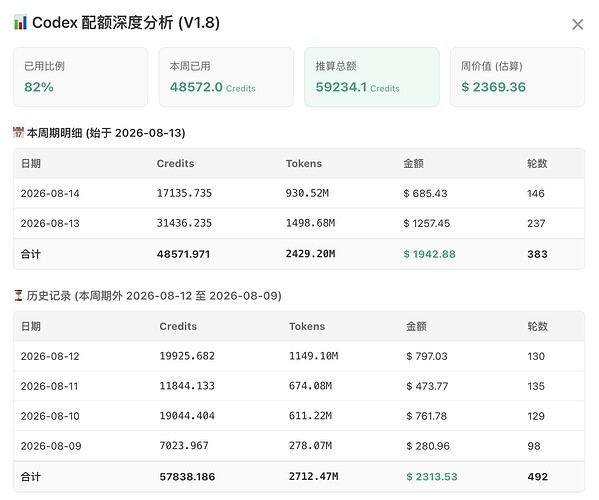
Task: Select credits value 17135.735
Action: 184,193
